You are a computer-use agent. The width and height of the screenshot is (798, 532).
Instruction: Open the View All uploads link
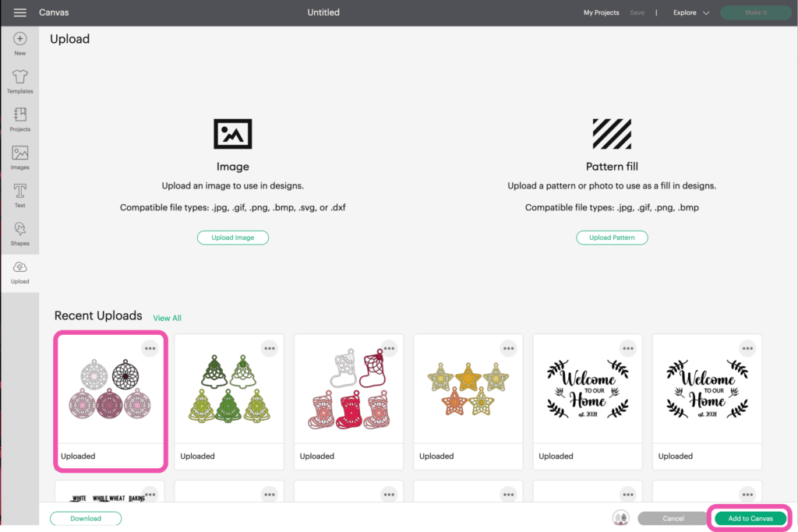pos(167,318)
